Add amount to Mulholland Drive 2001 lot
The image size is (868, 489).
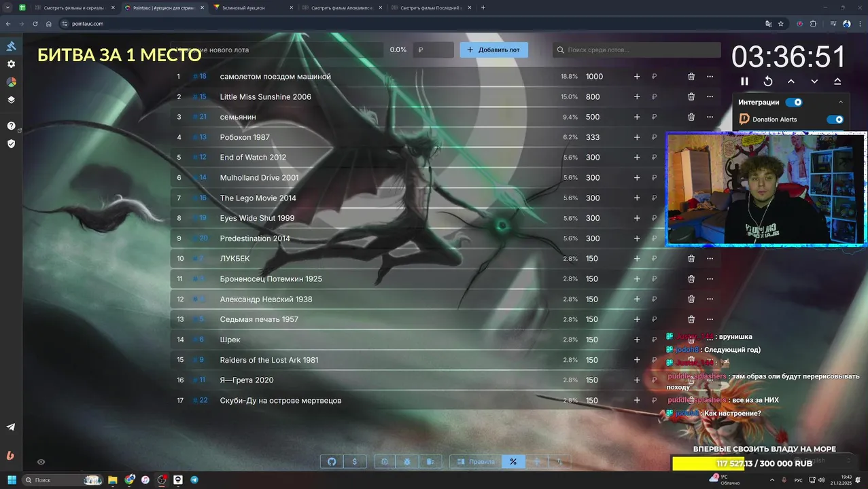click(x=637, y=178)
